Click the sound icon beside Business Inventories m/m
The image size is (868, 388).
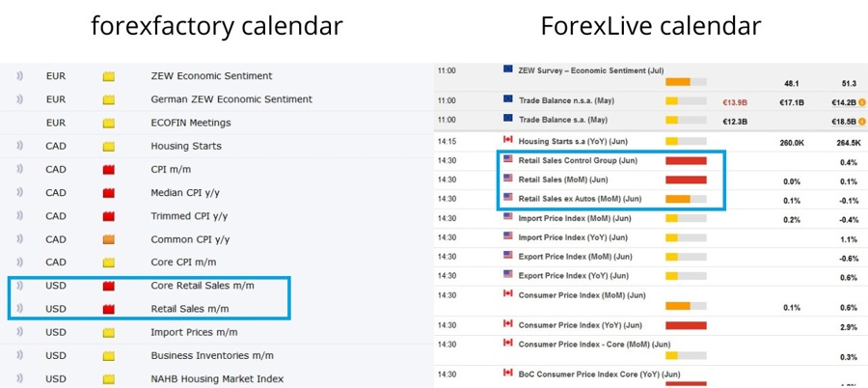(x=19, y=356)
